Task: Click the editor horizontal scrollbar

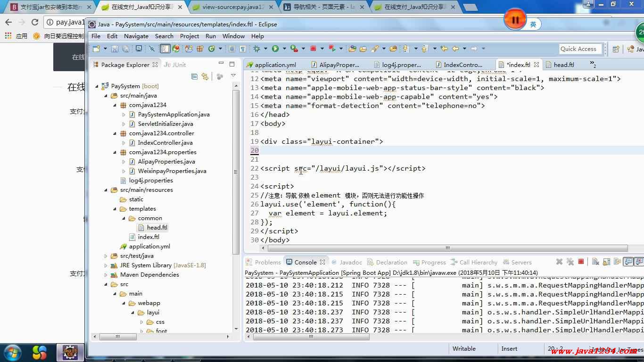Action: pos(448,248)
